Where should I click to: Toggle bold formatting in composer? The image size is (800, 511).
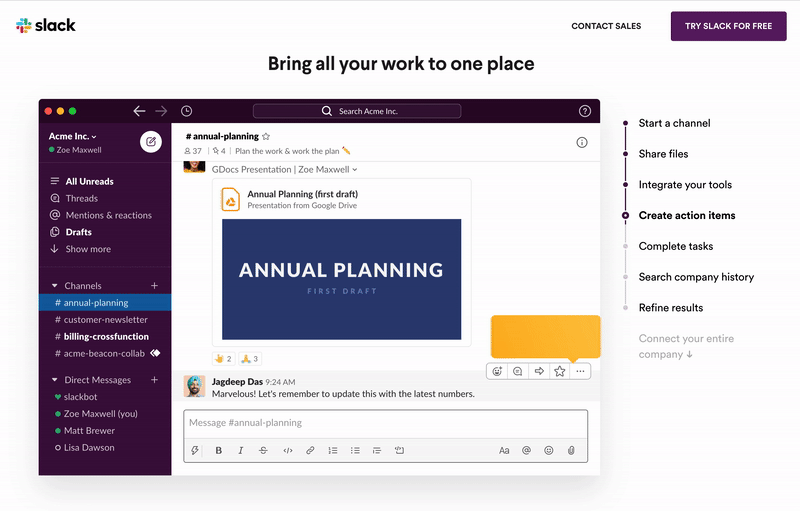(x=219, y=451)
